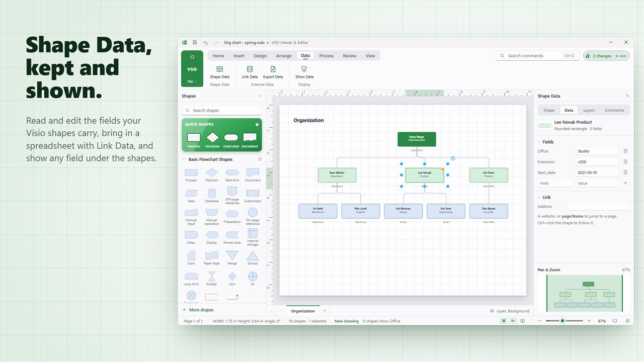The image size is (644, 362).
Task: Open status bar settings gear
Action: [x=627, y=321]
